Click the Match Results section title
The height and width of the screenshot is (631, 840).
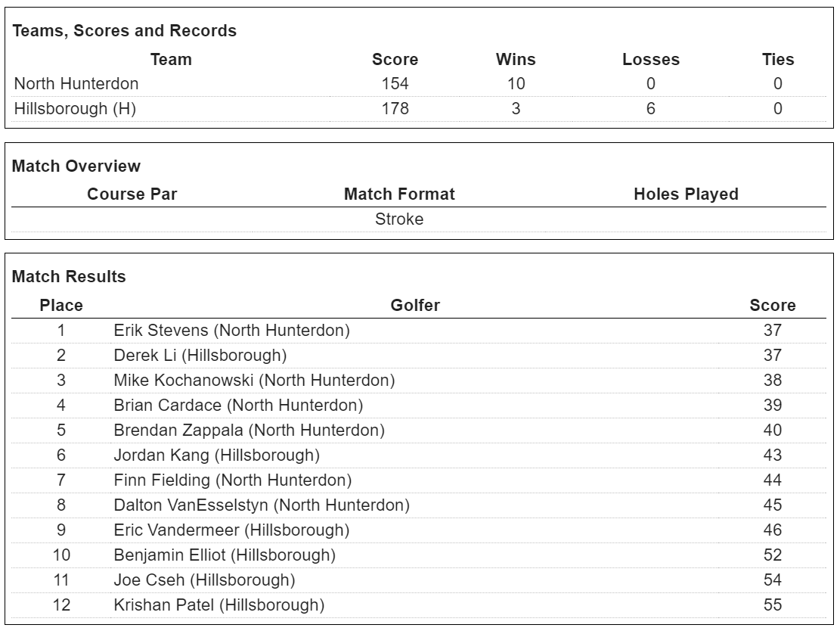(x=69, y=277)
